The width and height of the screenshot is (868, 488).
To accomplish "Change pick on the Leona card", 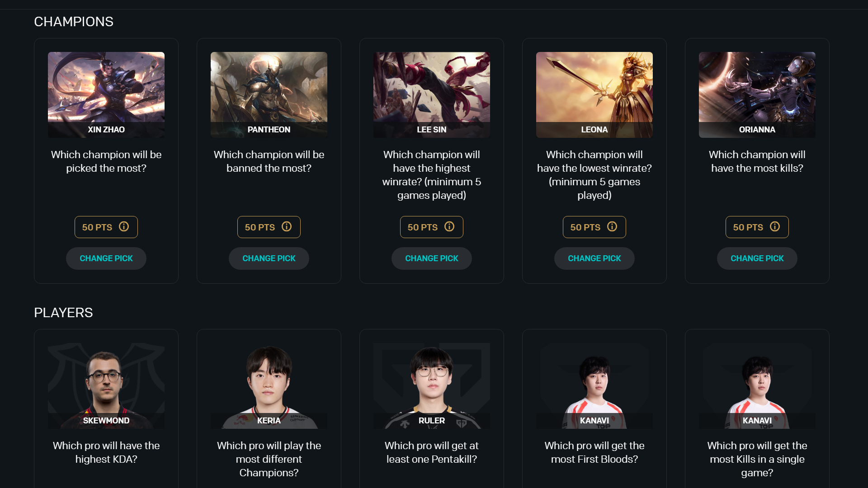I will (x=594, y=258).
